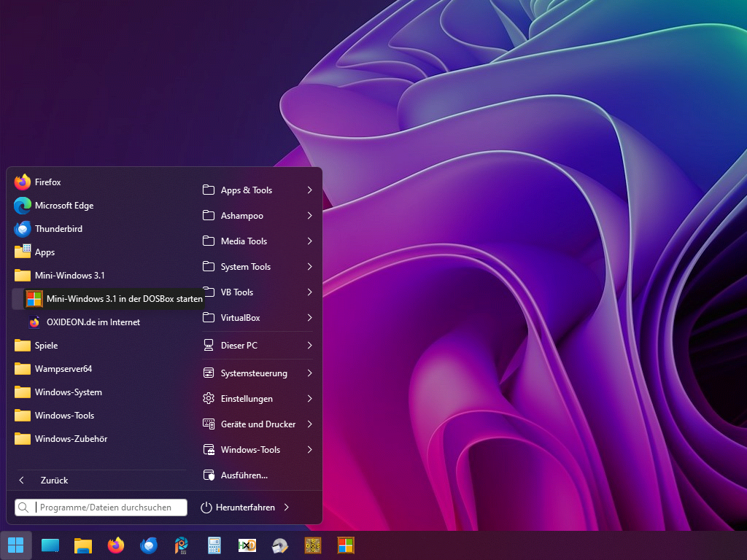
Task: Click the power icon beside Herunterfahren
Action: 206,507
